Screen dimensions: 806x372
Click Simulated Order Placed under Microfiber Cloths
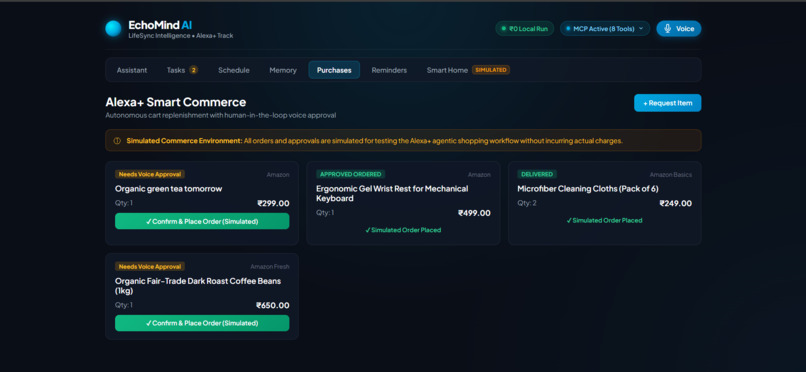point(604,220)
